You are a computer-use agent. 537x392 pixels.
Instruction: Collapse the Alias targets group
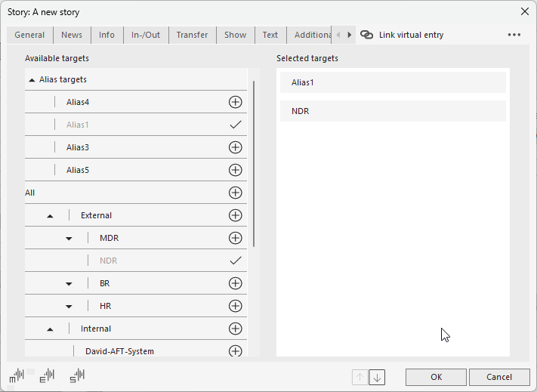tap(32, 79)
